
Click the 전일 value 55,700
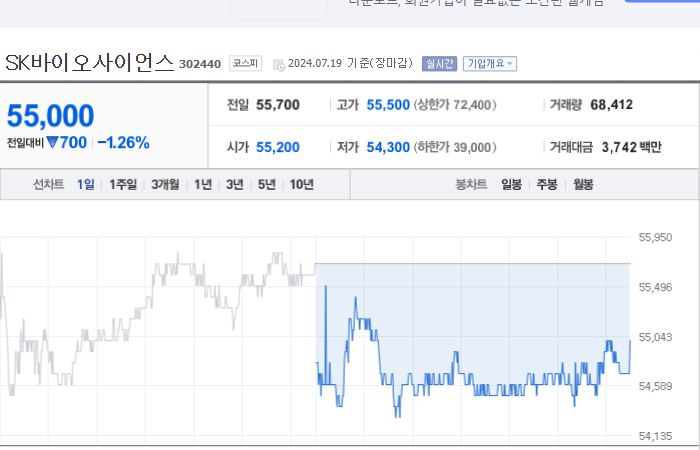[278, 105]
